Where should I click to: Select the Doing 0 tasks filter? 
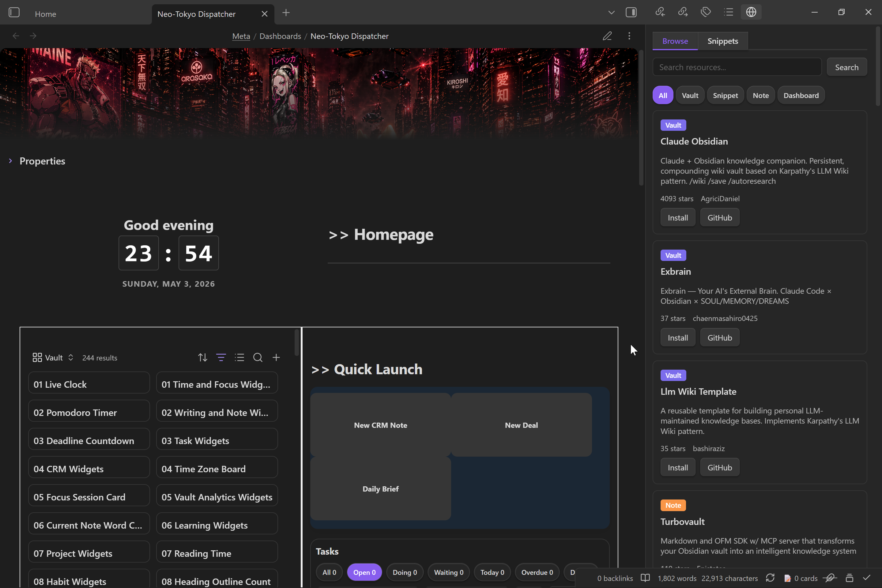(405, 572)
